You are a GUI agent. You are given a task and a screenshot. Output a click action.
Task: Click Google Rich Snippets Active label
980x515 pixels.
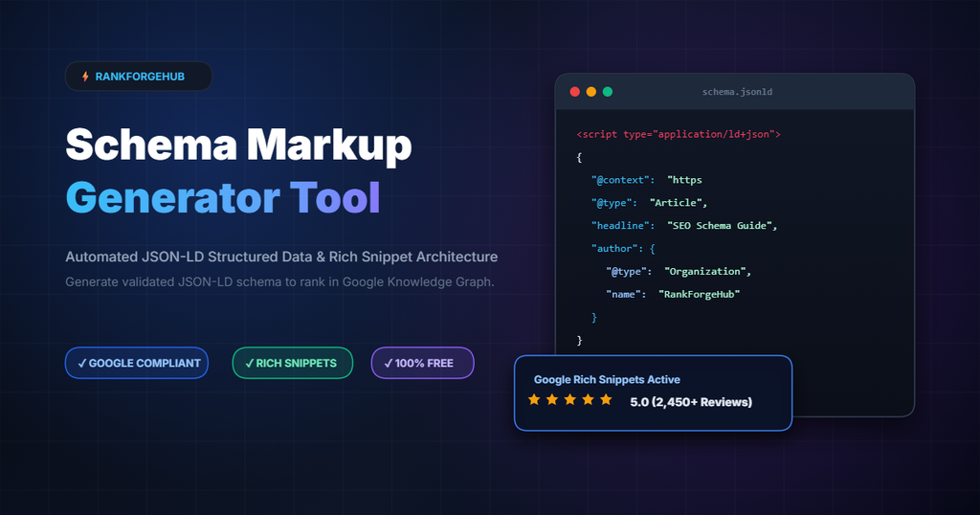tap(607, 379)
